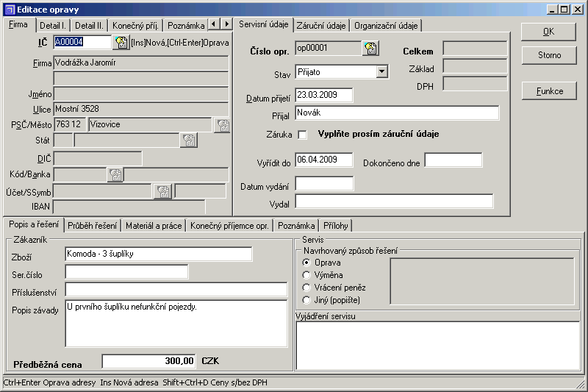Click the Příslušenství input field
588x392 pixels.
pyautogui.click(x=176, y=289)
